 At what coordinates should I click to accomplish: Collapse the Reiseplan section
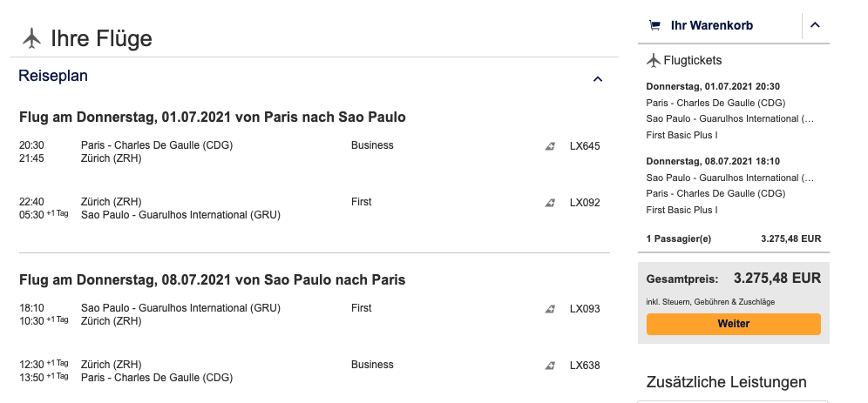[597, 79]
